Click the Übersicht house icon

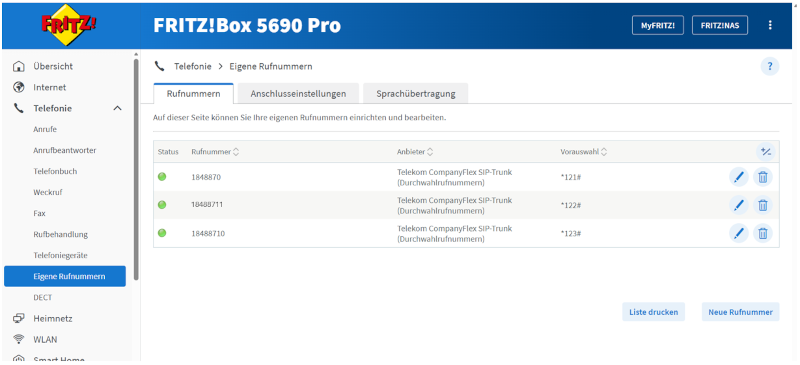coord(18,66)
